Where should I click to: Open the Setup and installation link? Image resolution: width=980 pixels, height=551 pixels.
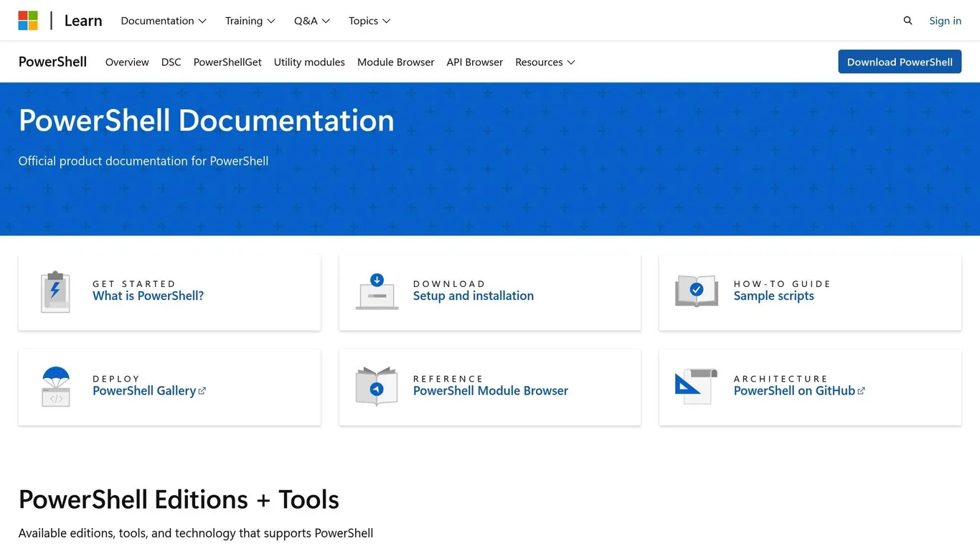pos(473,296)
